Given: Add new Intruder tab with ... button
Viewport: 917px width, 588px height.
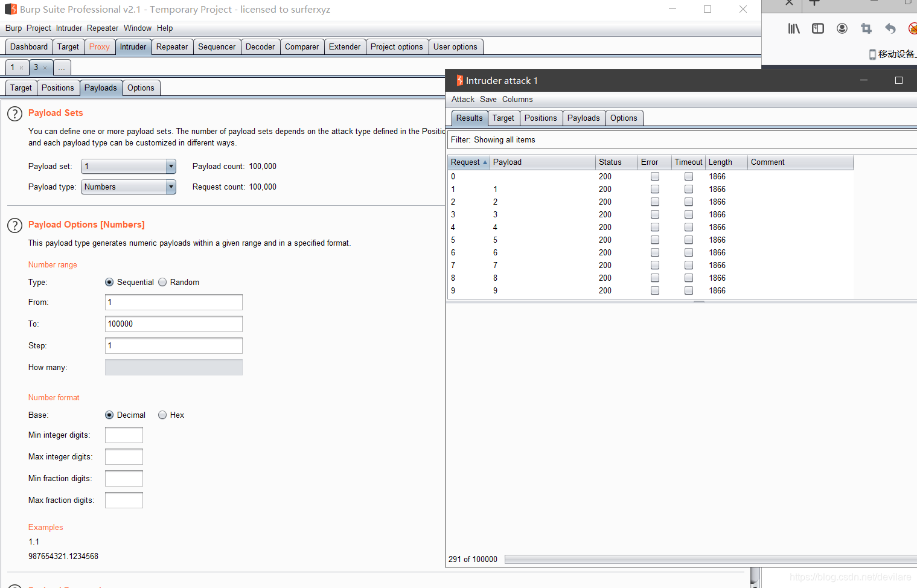Looking at the screenshot, I should point(62,68).
